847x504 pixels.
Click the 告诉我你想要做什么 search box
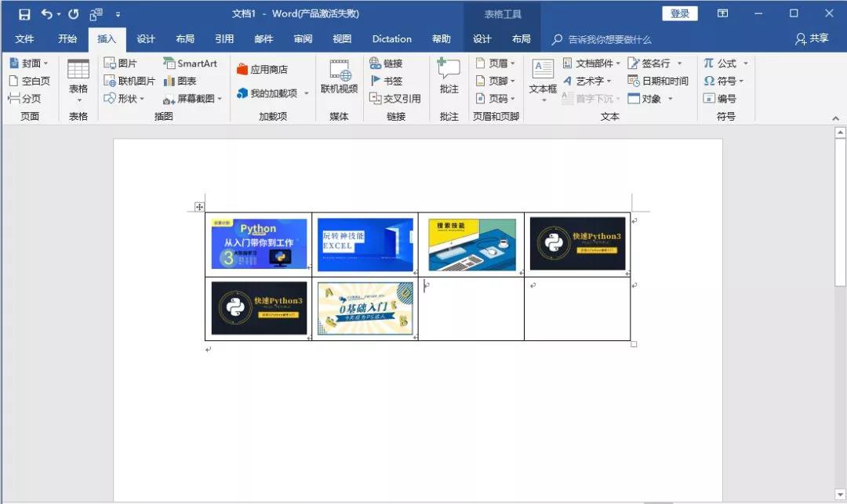click(x=609, y=39)
